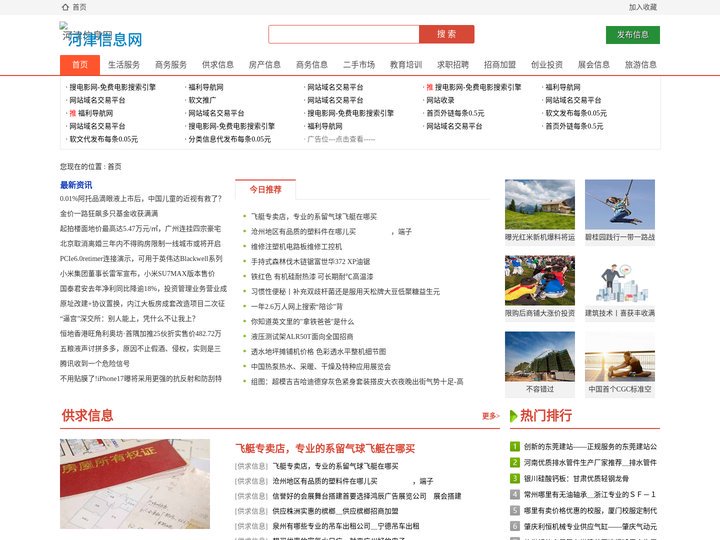Viewport: 720px width, 540px height.
Task: Open news about 小米集团董事长雷军宣布
Action: pos(137,274)
